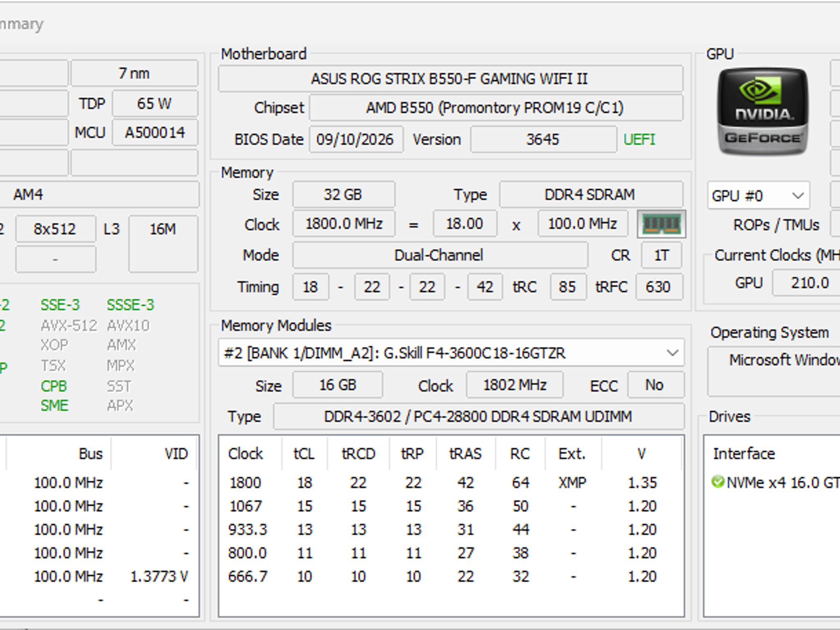Click the Timing 42 value

(x=485, y=287)
